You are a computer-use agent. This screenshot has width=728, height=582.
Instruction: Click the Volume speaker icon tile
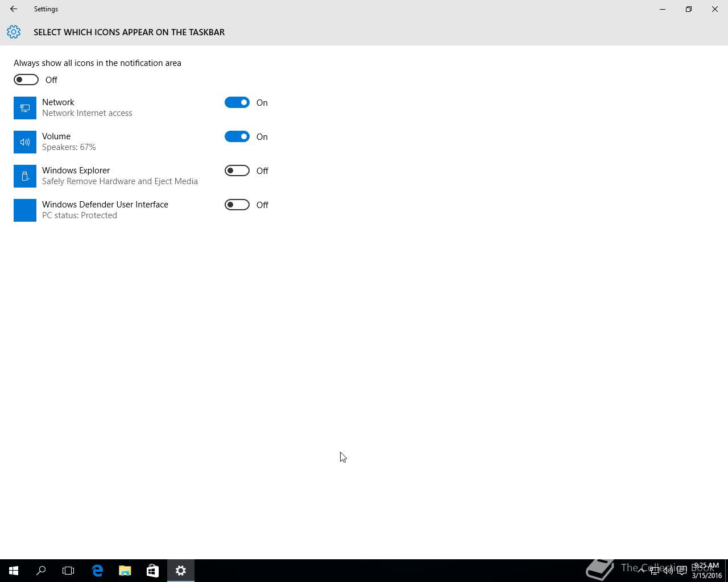coord(25,142)
